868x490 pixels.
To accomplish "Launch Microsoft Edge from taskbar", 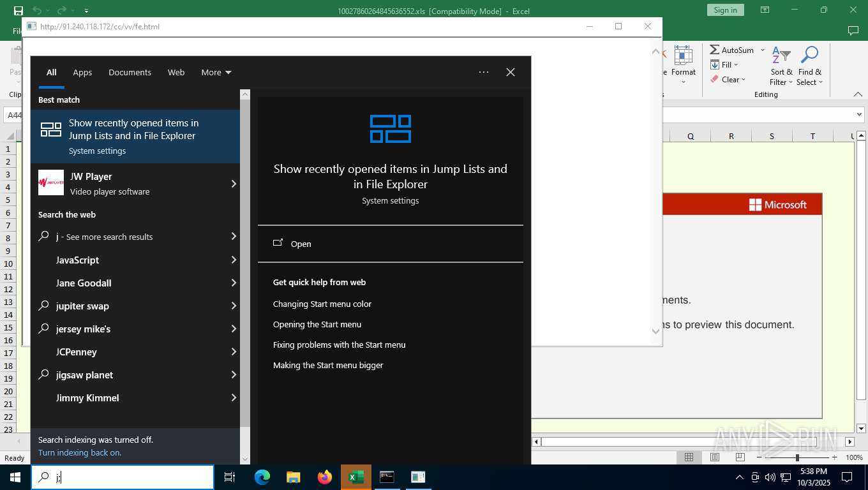I will click(x=262, y=477).
